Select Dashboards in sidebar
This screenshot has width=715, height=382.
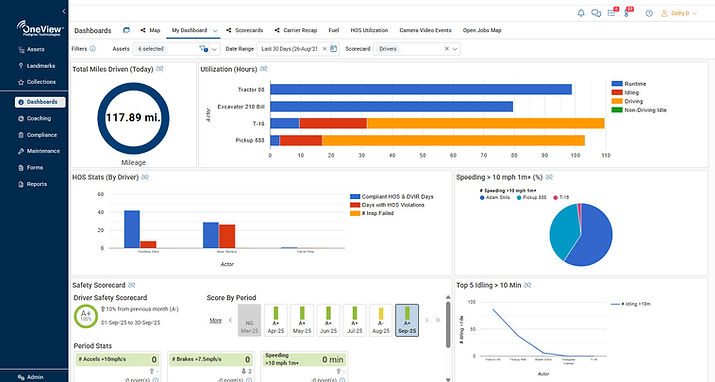pyautogui.click(x=40, y=102)
